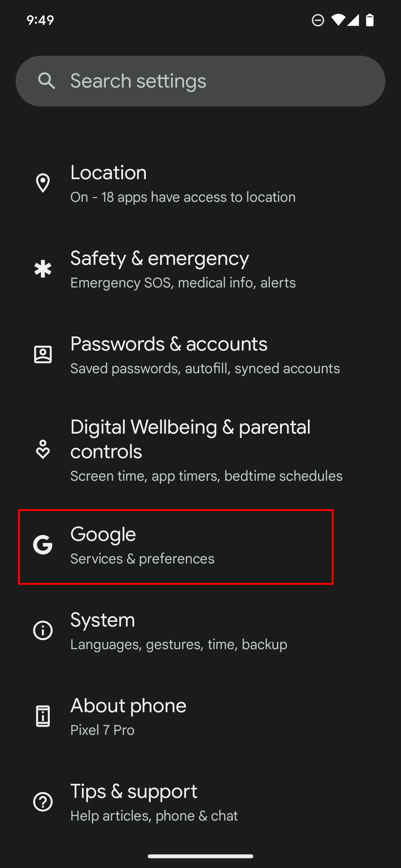This screenshot has width=401, height=868.
Task: Open Safety & emergency settings
Action: click(200, 269)
